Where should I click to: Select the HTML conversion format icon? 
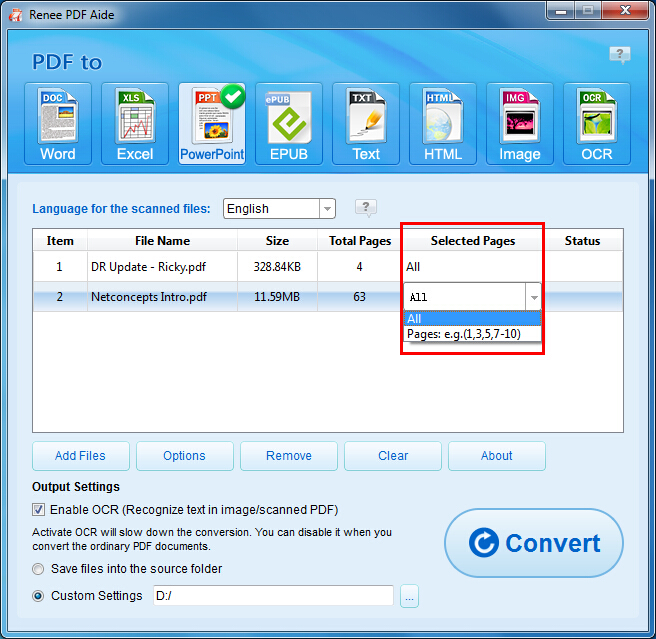pos(443,123)
